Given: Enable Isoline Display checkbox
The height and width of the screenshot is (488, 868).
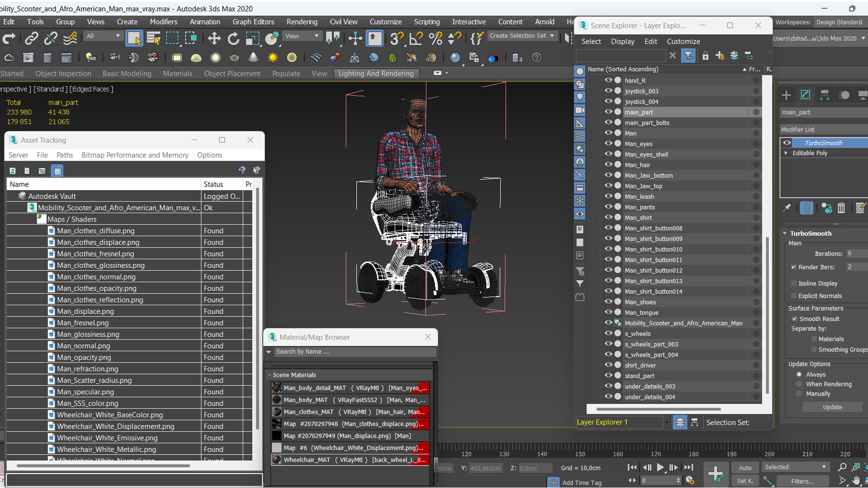Looking at the screenshot, I should coord(793,283).
